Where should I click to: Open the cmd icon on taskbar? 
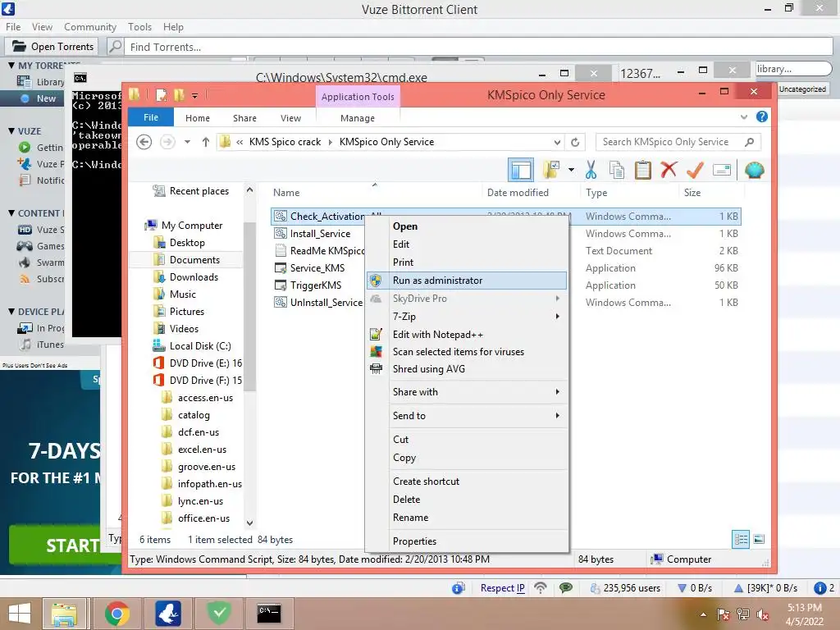(269, 614)
